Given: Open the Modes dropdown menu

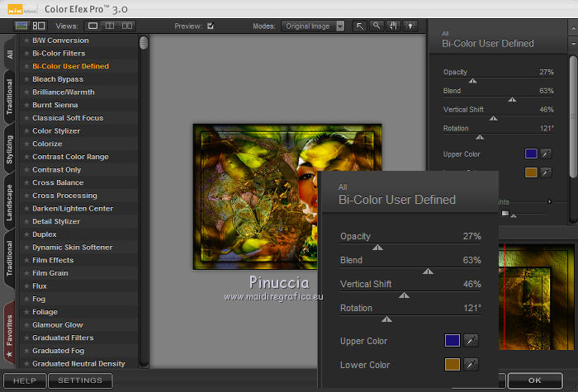Looking at the screenshot, I should coord(307,26).
